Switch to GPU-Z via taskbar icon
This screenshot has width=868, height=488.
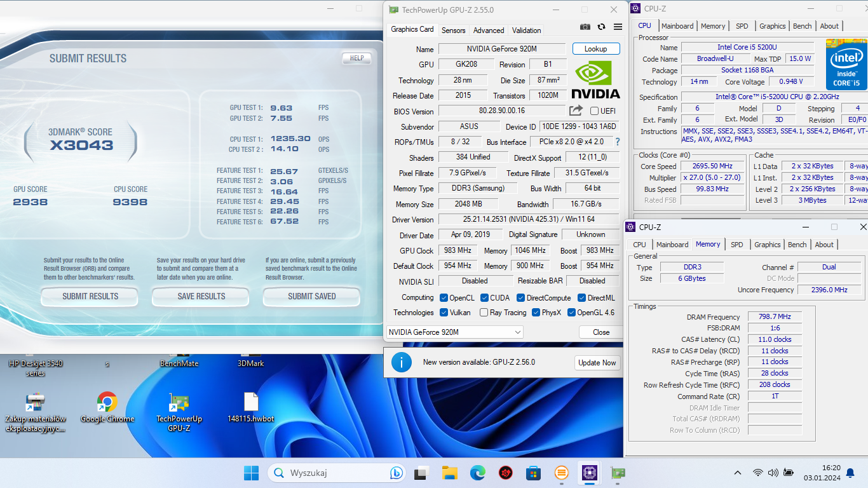pyautogui.click(x=617, y=473)
